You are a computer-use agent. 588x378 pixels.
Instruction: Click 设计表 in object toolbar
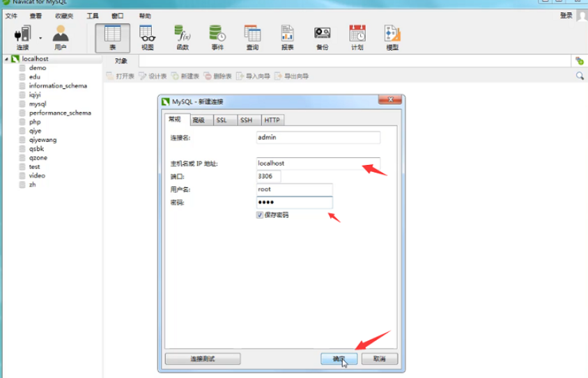[x=153, y=76]
